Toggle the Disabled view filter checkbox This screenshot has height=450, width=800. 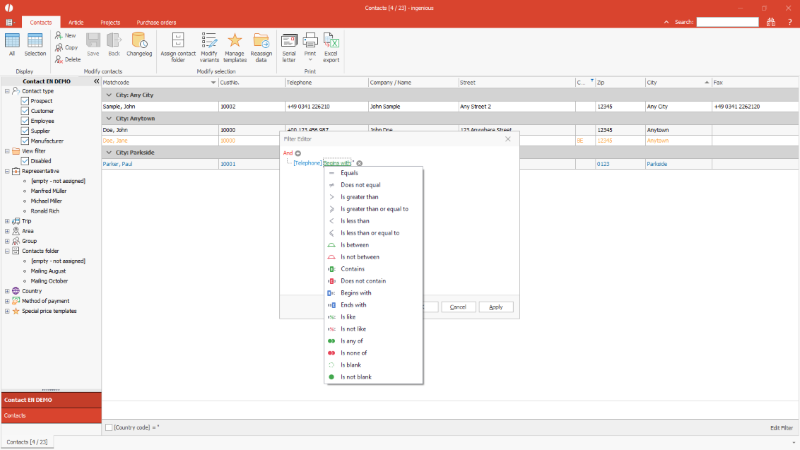tap(25, 160)
